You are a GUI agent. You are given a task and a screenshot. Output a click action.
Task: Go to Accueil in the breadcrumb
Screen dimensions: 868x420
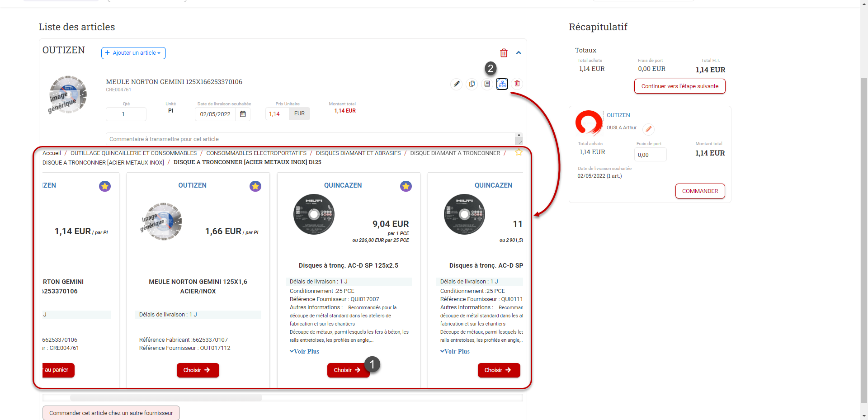(52, 153)
